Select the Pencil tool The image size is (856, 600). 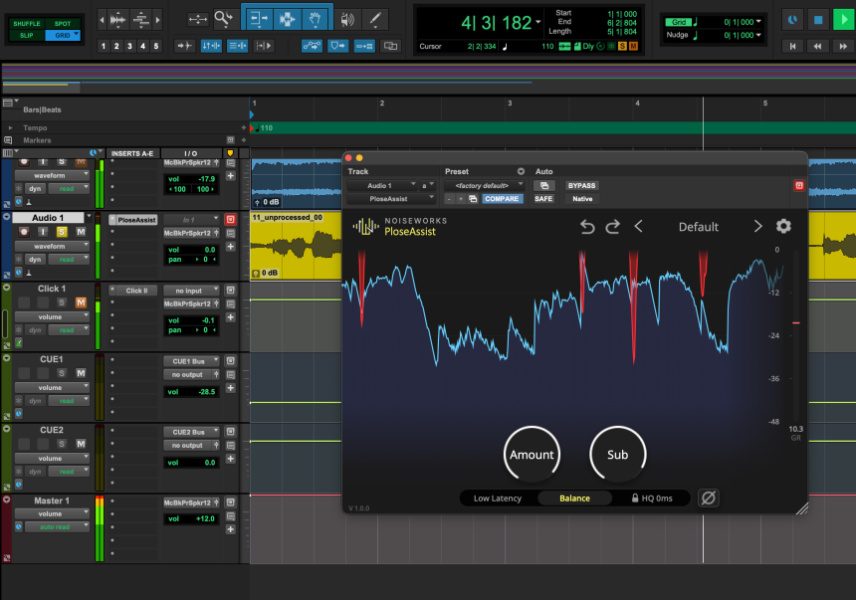click(x=375, y=20)
